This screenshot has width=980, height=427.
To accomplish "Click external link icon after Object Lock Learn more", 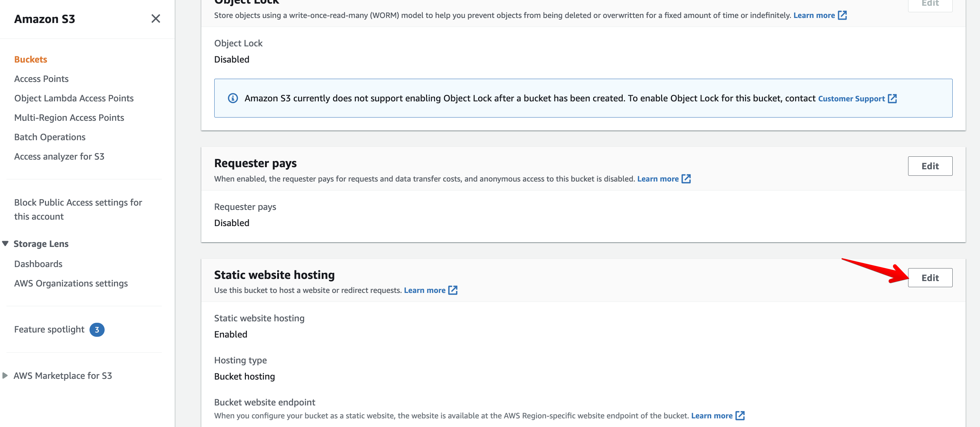I will 843,15.
